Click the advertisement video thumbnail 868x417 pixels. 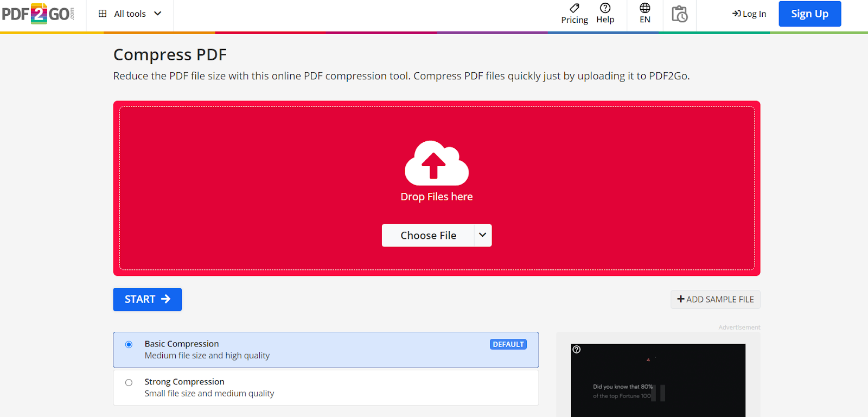[x=658, y=380]
